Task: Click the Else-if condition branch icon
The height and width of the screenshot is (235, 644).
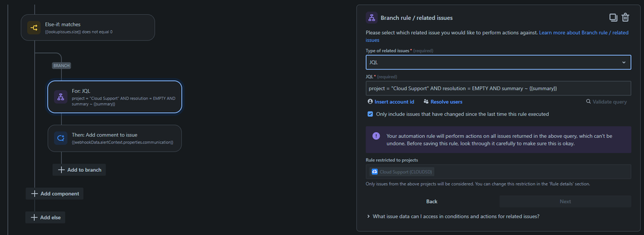Action: point(34,28)
